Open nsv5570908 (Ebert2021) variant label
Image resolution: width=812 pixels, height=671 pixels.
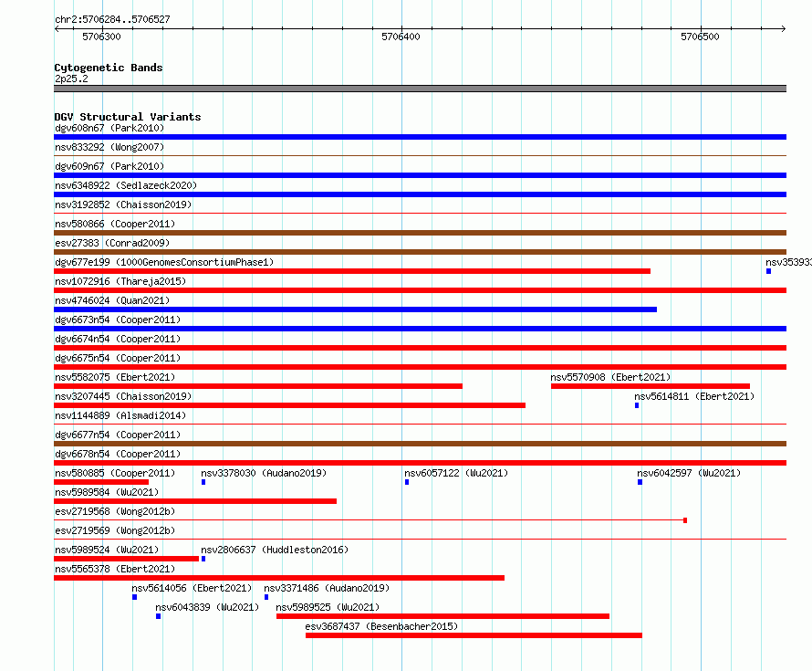(x=610, y=377)
